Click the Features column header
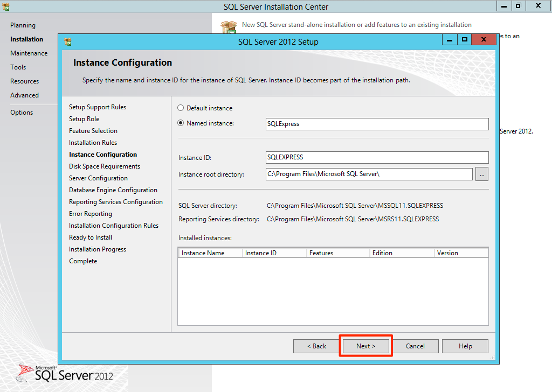The image size is (552, 392). (x=338, y=253)
